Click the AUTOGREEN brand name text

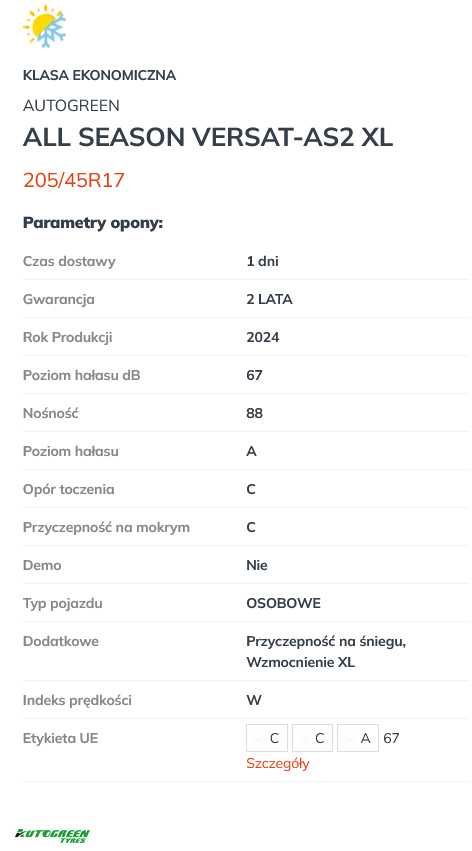point(71,105)
